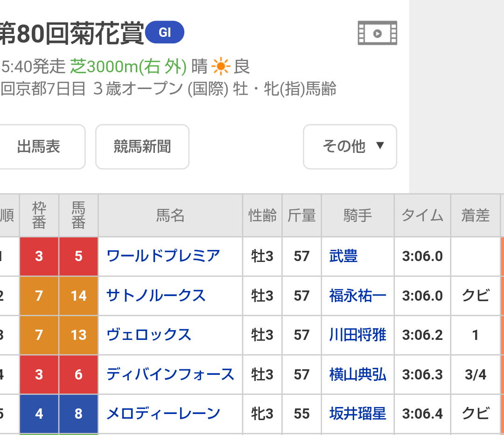Click the blue horse number 8 cell
Viewport: 504px width, 435px height.
tap(78, 414)
